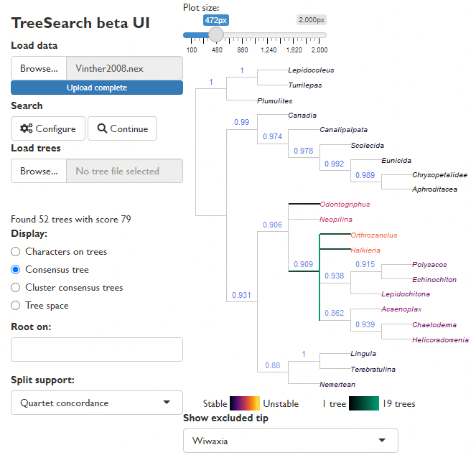The height and width of the screenshot is (455, 476).
Task: Click the Chrysopetalidae tip label
Action: [439, 175]
